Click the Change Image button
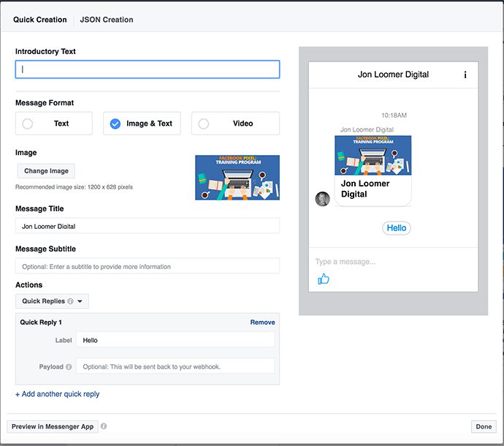Screen dimensions: 504x446 (46, 171)
